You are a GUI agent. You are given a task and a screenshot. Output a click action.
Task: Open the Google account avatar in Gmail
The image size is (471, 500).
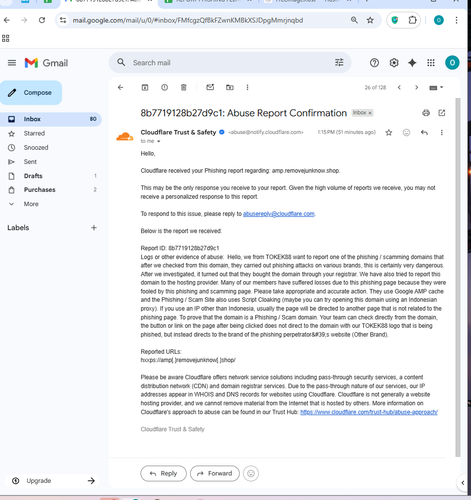(x=452, y=63)
